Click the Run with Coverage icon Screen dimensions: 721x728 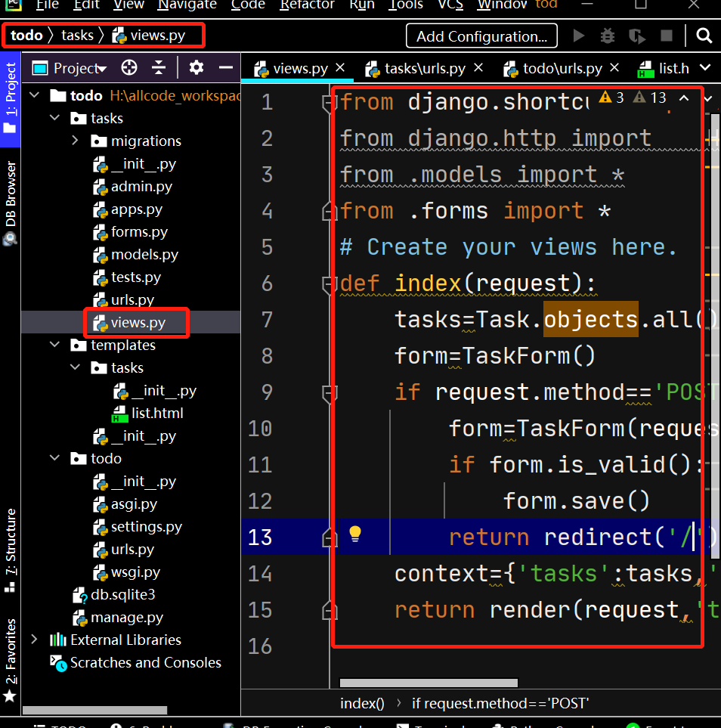637,36
